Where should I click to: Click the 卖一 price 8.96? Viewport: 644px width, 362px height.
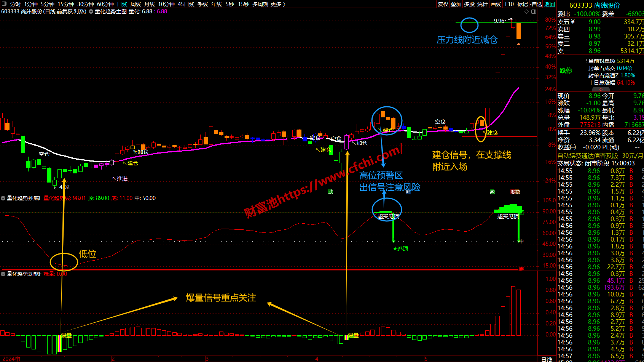coord(595,51)
